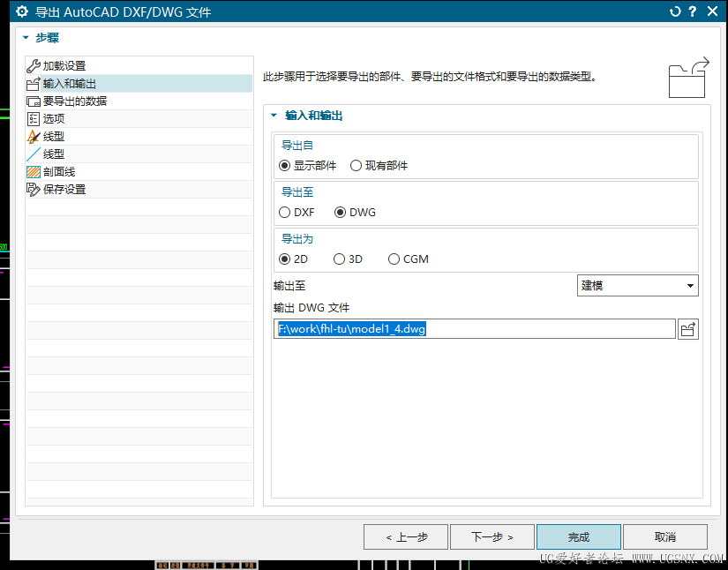Click the 上一步 button

(406, 537)
